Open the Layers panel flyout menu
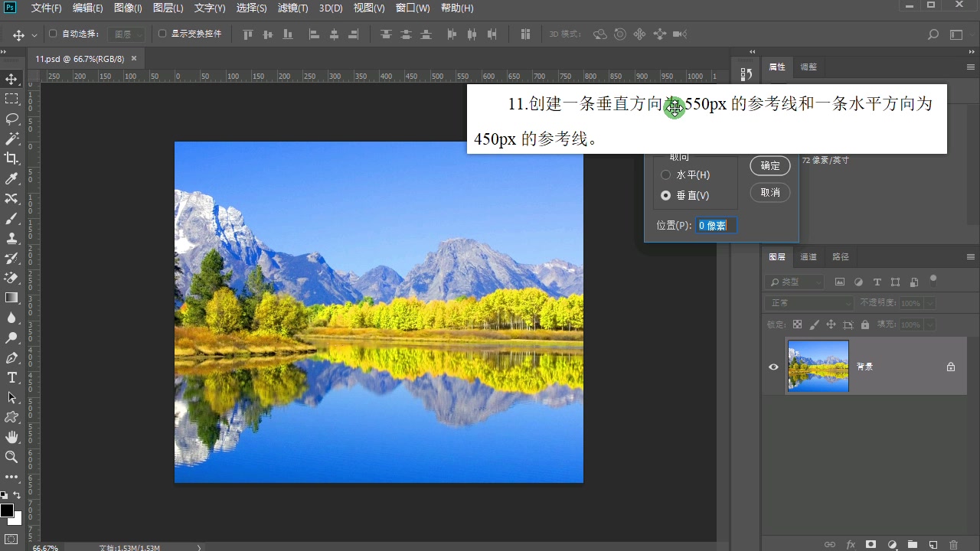Image resolution: width=980 pixels, height=551 pixels. click(971, 257)
